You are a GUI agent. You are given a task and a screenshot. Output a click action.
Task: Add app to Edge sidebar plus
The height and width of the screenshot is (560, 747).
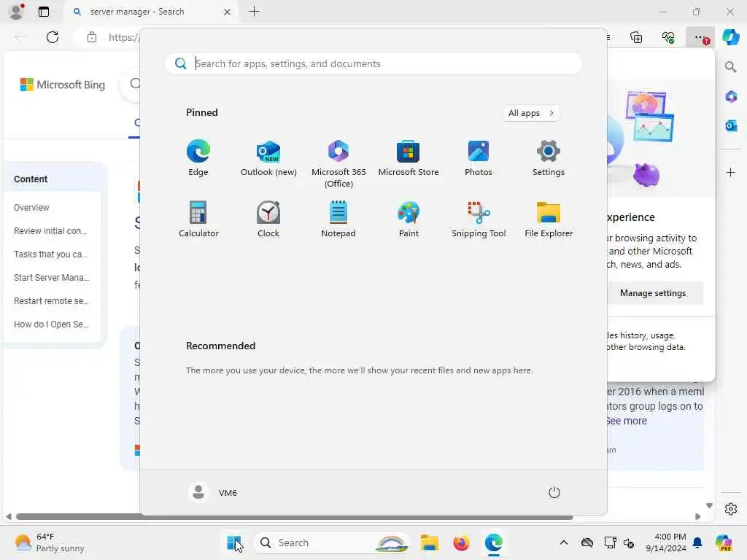[731, 172]
